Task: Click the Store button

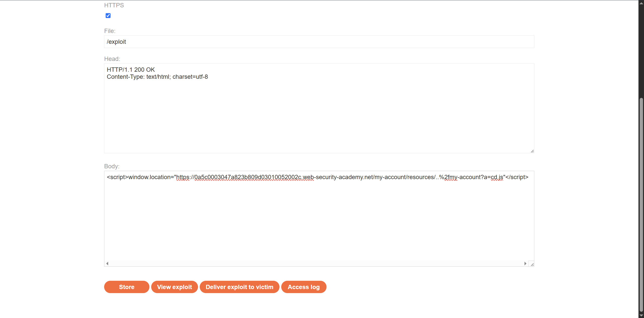Action: click(127, 287)
